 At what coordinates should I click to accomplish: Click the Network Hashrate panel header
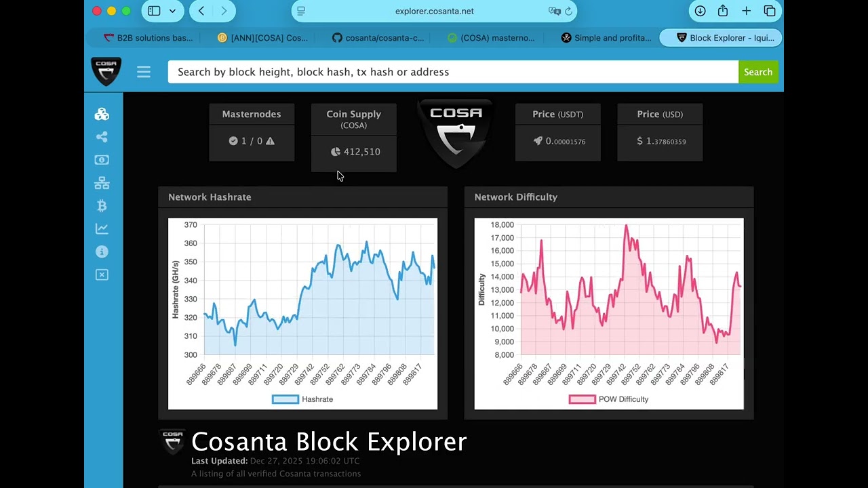click(302, 197)
